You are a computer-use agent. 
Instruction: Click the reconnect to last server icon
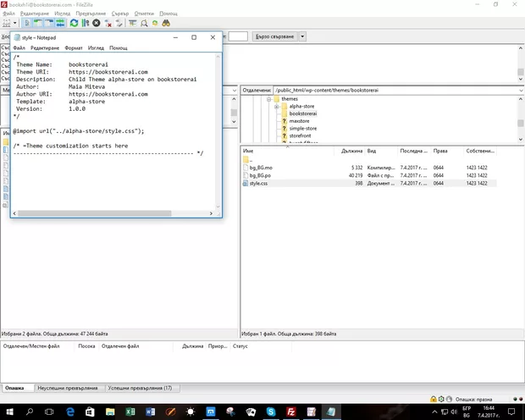click(119, 23)
